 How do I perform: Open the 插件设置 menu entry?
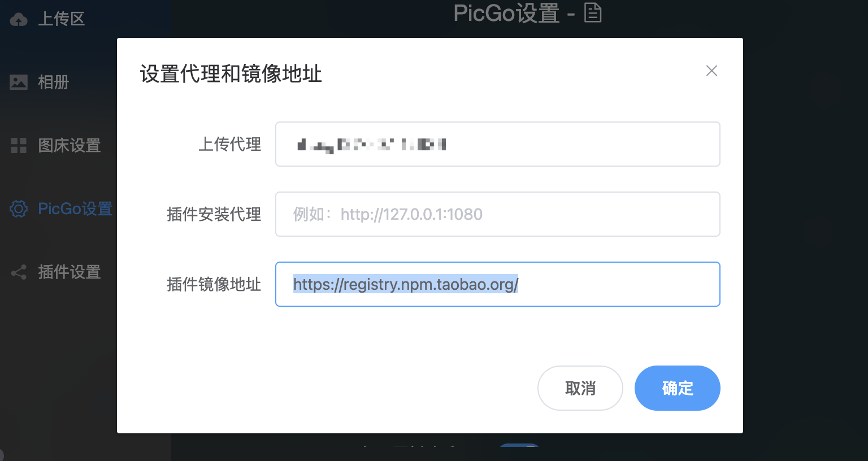click(x=69, y=272)
